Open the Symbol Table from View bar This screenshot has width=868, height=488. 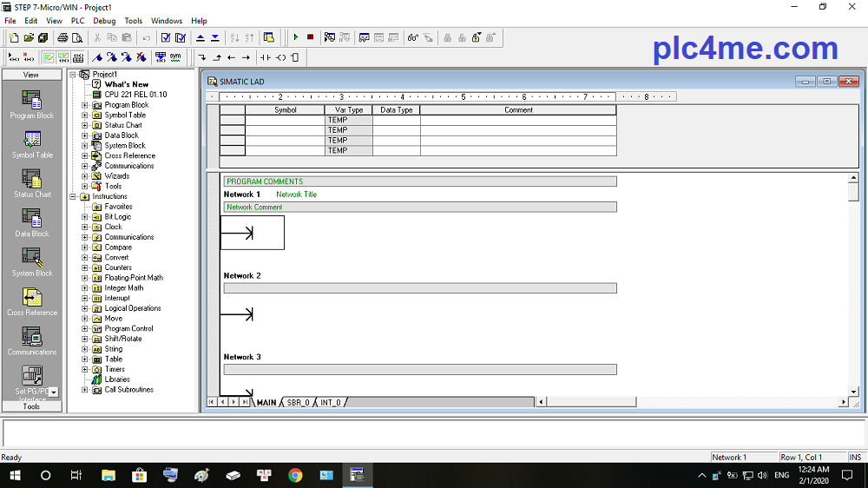pos(32,143)
